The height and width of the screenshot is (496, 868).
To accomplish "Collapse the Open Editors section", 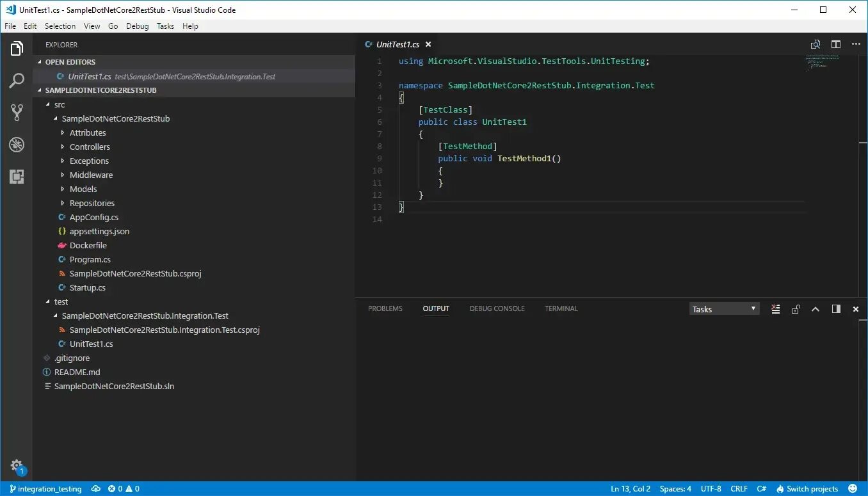I will point(193,62).
